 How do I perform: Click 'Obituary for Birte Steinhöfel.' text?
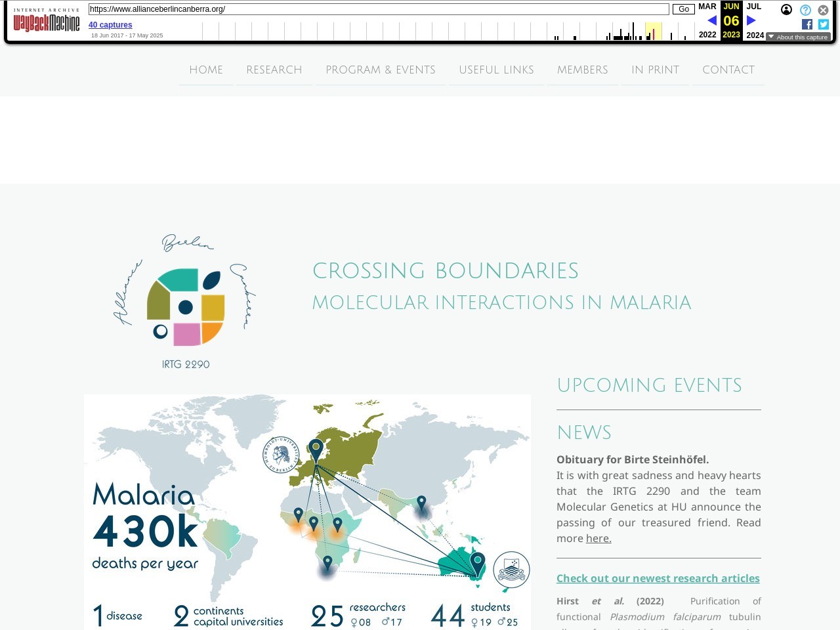tap(633, 459)
